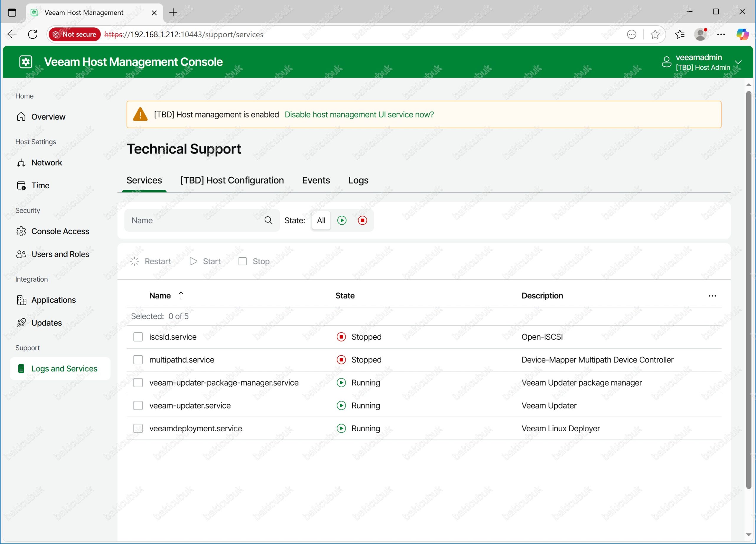Click the Not secure badge
The width and height of the screenshot is (756, 544).
(x=75, y=34)
